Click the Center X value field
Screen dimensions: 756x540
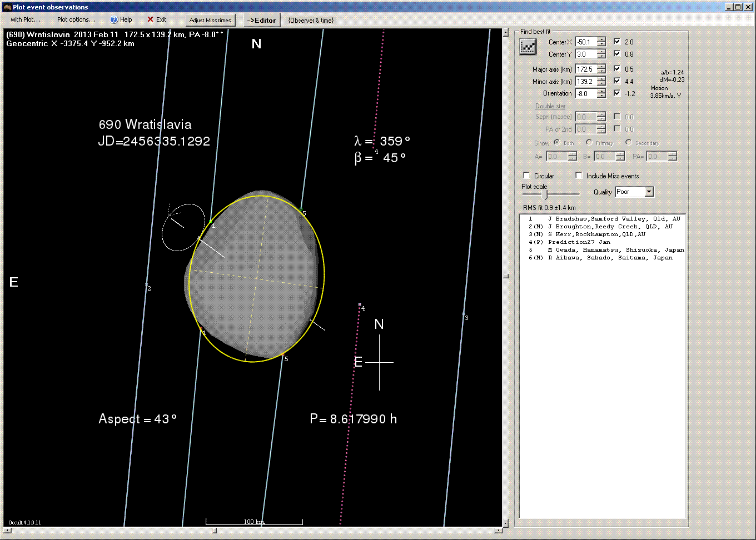click(586, 42)
